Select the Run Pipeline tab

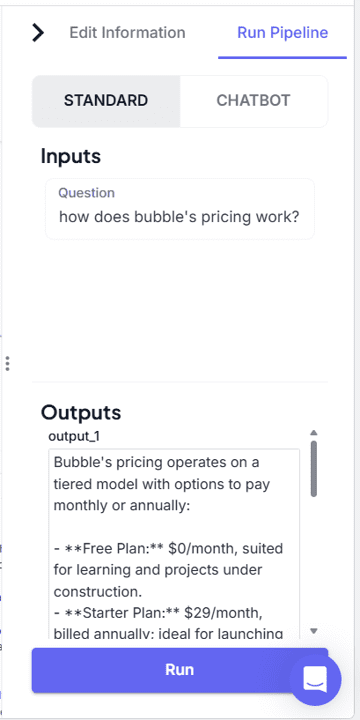coord(282,33)
